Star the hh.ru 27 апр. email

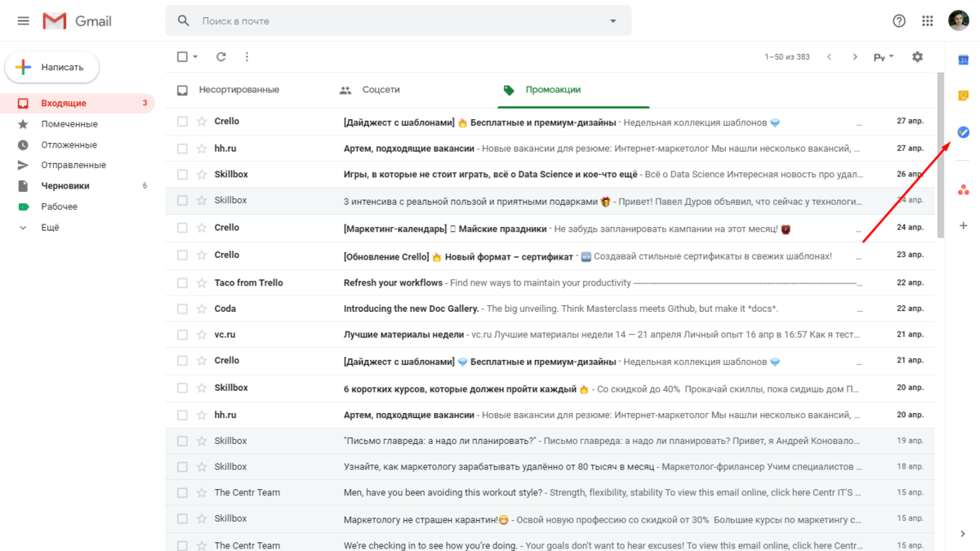point(202,149)
